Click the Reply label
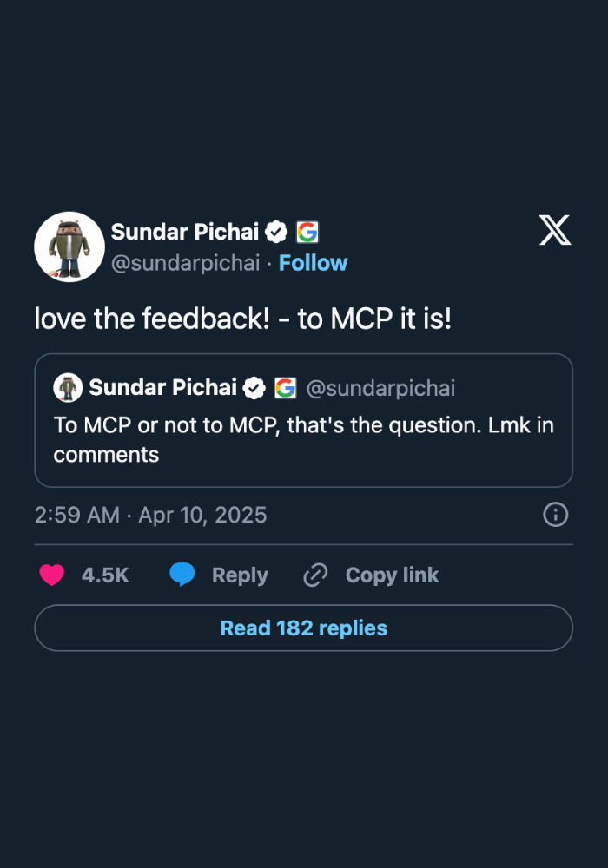 [240, 575]
